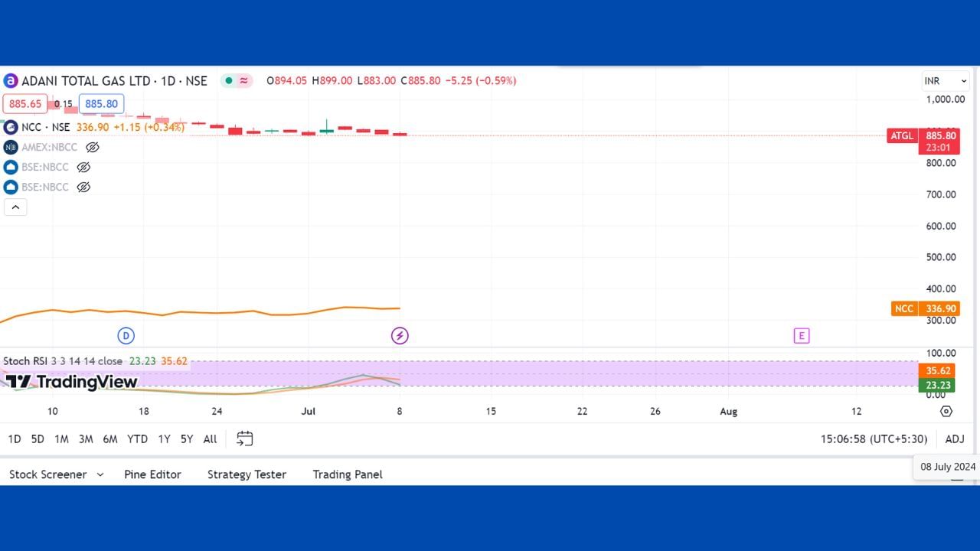Toggle the ADJ adjusted data button
The height and width of the screenshot is (551, 980).
pos(955,439)
